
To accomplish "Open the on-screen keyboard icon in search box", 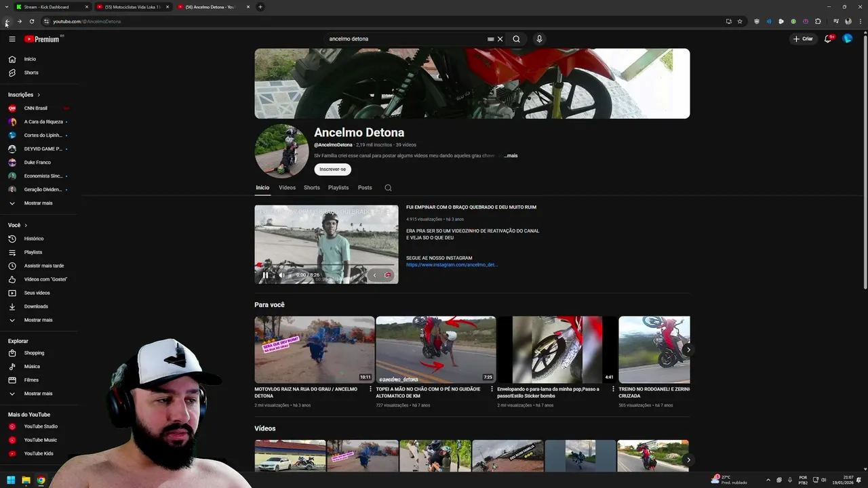I will [490, 39].
